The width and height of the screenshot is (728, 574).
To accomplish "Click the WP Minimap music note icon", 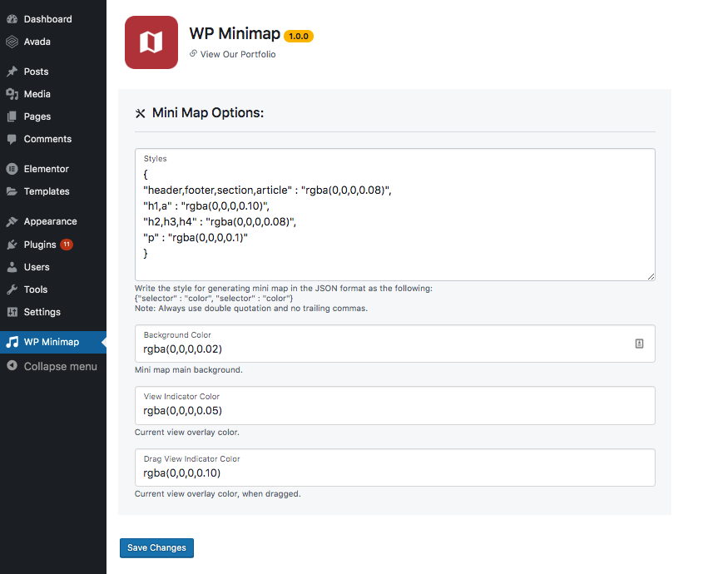I will coord(12,342).
